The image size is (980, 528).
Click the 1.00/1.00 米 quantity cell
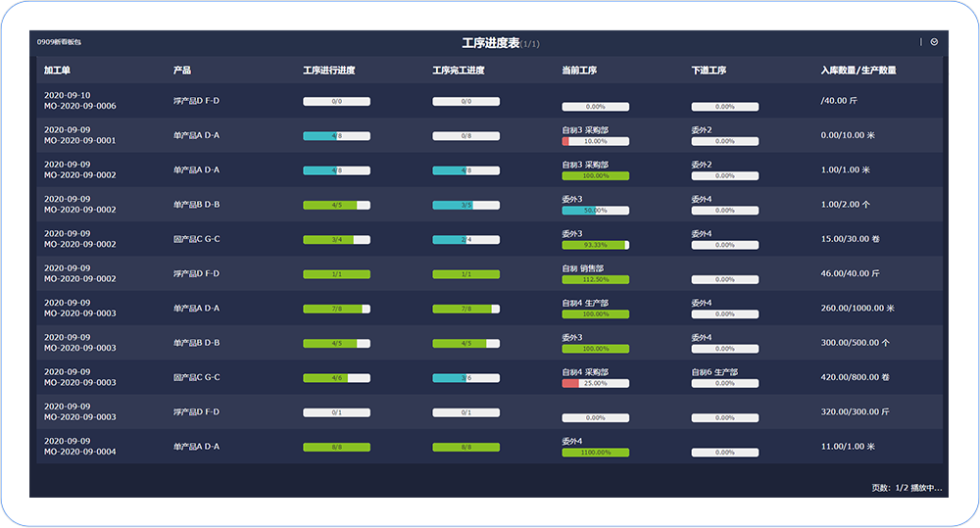(845, 170)
